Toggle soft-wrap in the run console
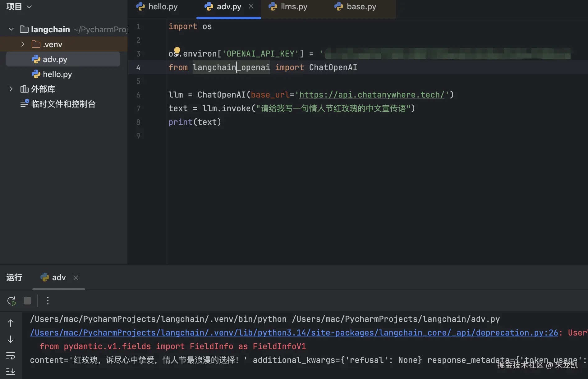Screen dimensions: 588x379 tap(11, 355)
